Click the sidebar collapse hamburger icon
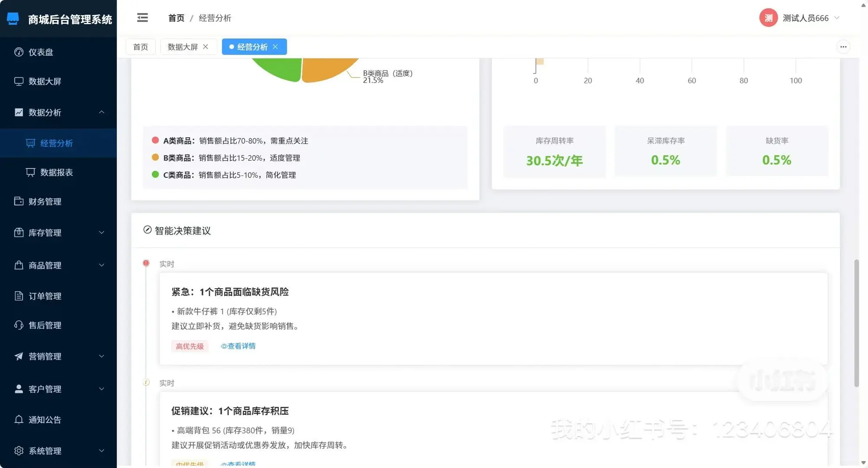Image resolution: width=868 pixels, height=468 pixels. (142, 17)
